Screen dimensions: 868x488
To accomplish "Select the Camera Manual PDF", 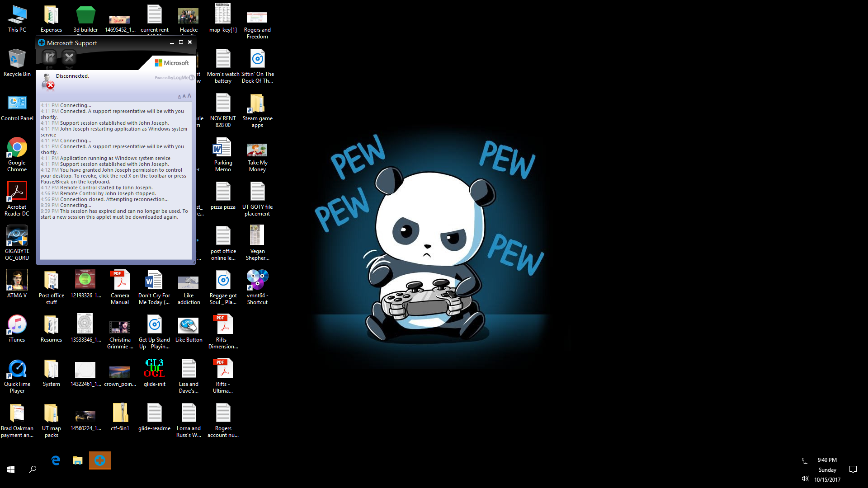I will click(x=120, y=287).
